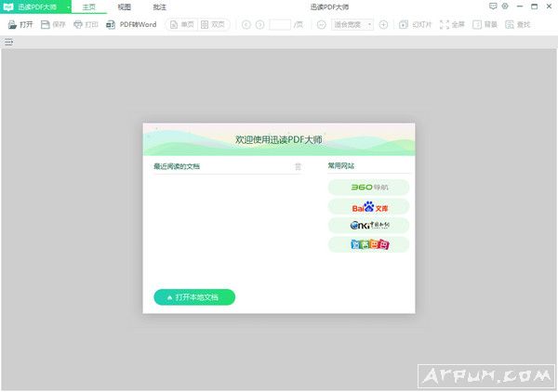The height and width of the screenshot is (392, 558).
Task: Select 单页 single page view
Action: click(x=182, y=24)
